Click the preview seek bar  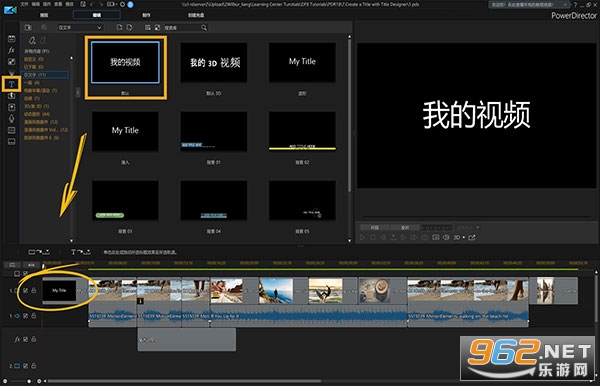pos(476,217)
